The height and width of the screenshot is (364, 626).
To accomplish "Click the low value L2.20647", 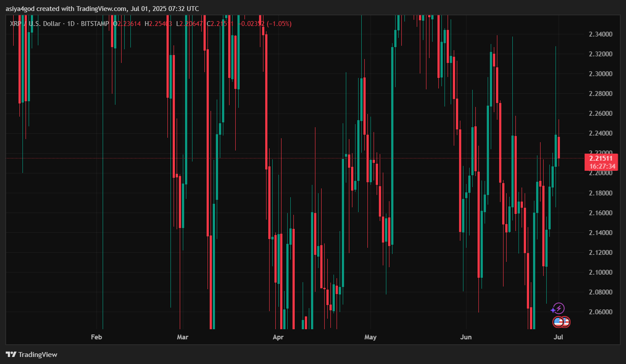I will (189, 24).
